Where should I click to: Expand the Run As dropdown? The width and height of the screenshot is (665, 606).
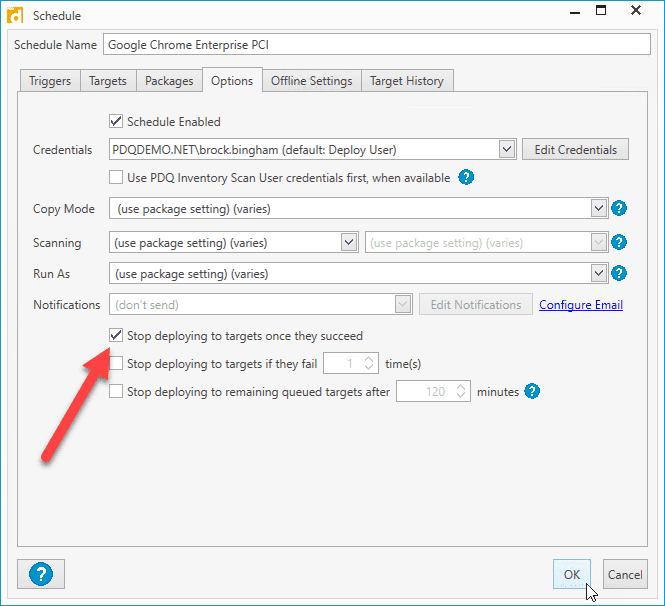(599, 273)
